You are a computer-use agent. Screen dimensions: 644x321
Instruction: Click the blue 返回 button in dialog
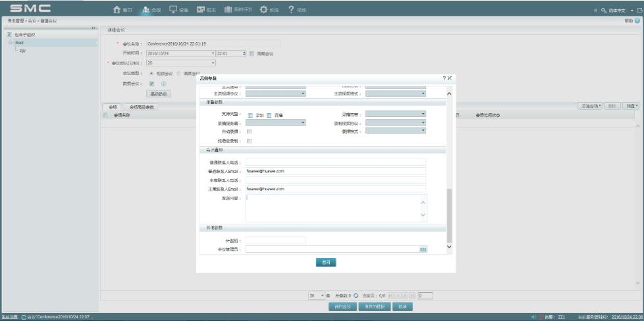coord(326,262)
